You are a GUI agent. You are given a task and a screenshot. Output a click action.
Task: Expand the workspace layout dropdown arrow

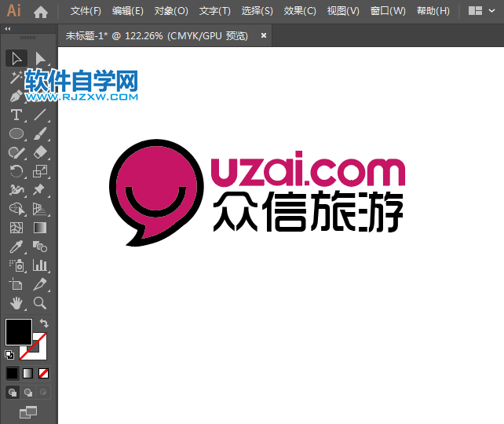pos(491,11)
